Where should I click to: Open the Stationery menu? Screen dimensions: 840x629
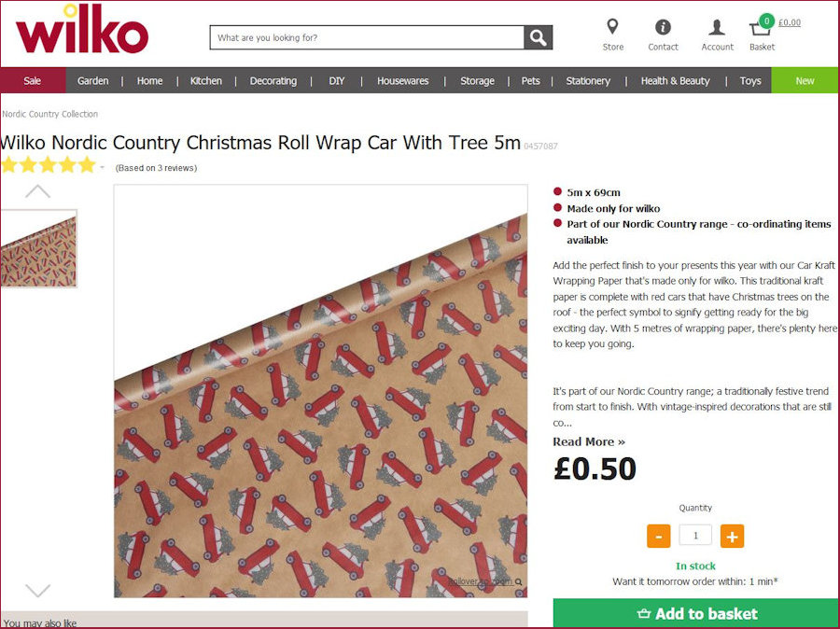click(x=588, y=81)
